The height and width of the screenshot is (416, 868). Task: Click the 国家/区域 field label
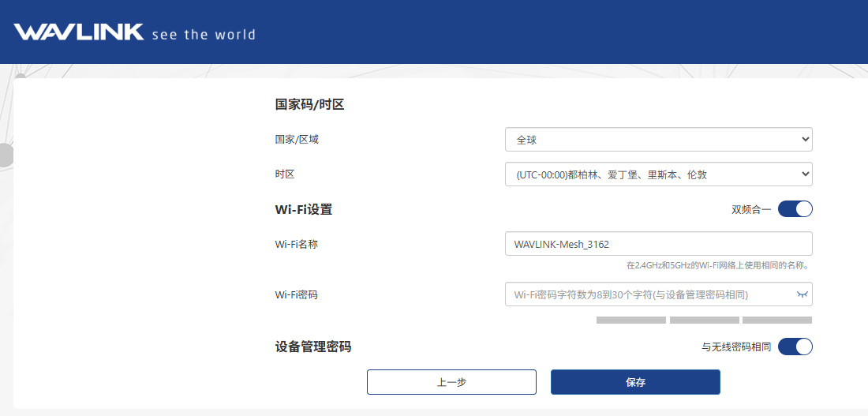coord(297,140)
